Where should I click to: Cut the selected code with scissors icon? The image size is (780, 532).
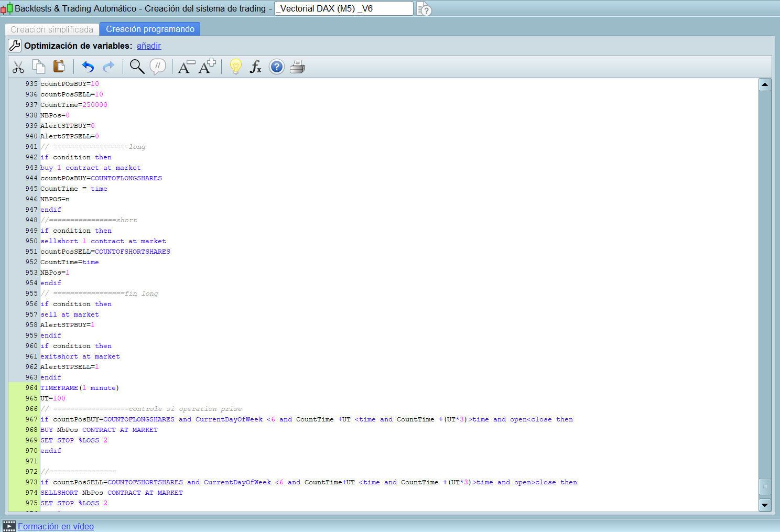[18, 67]
